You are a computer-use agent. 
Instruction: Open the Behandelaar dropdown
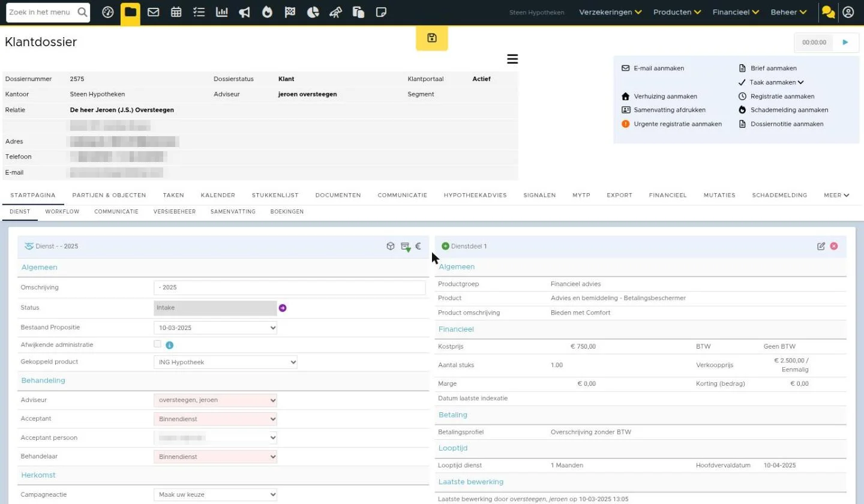(x=215, y=457)
